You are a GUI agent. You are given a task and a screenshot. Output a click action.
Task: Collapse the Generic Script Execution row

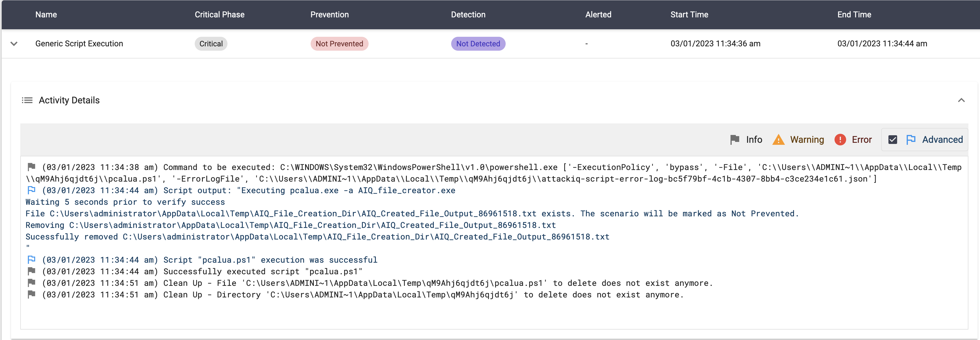pyautogui.click(x=14, y=44)
